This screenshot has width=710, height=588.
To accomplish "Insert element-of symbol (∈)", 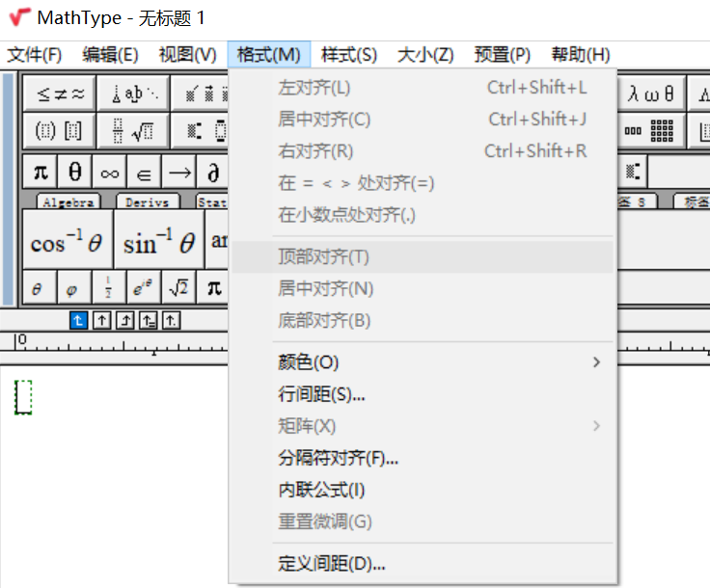I will coord(144,172).
